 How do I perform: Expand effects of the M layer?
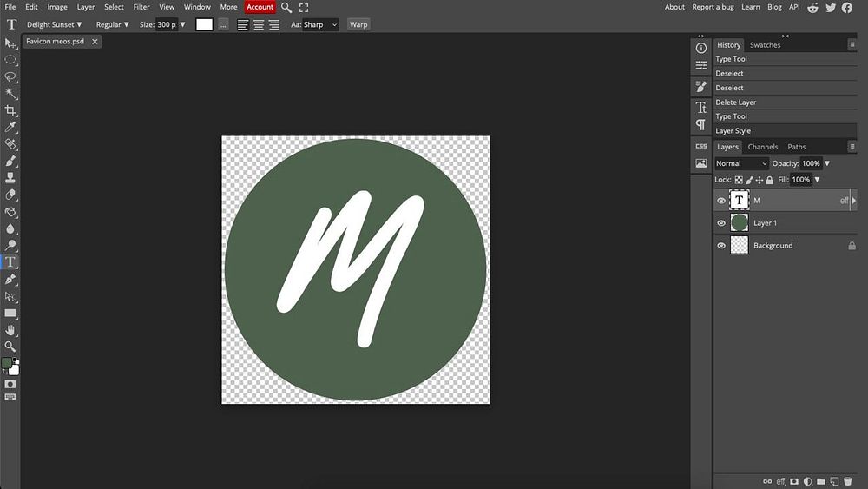click(853, 201)
